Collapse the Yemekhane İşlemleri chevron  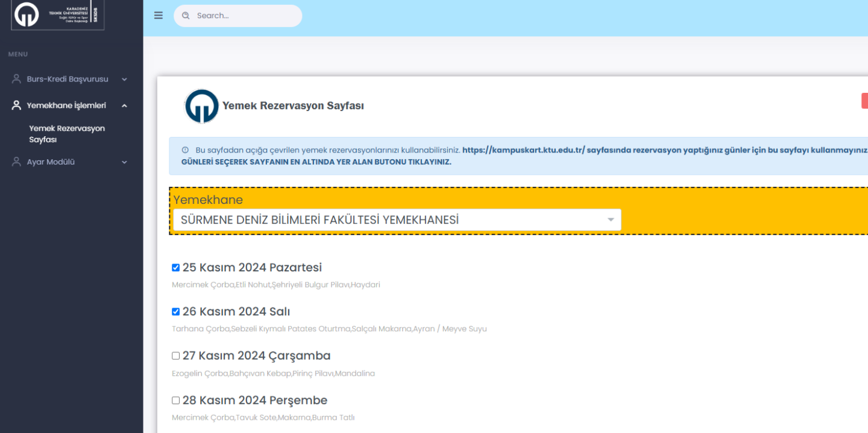(x=124, y=106)
